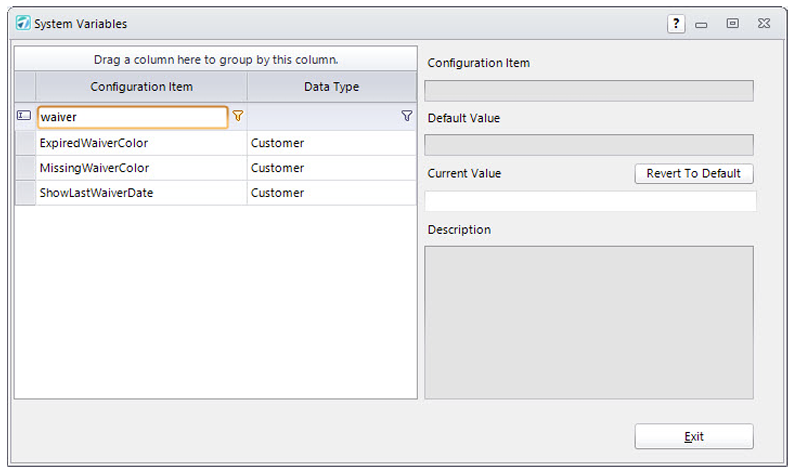Sort by Configuration Item column header
This screenshot has height=476, width=794.
(x=141, y=87)
